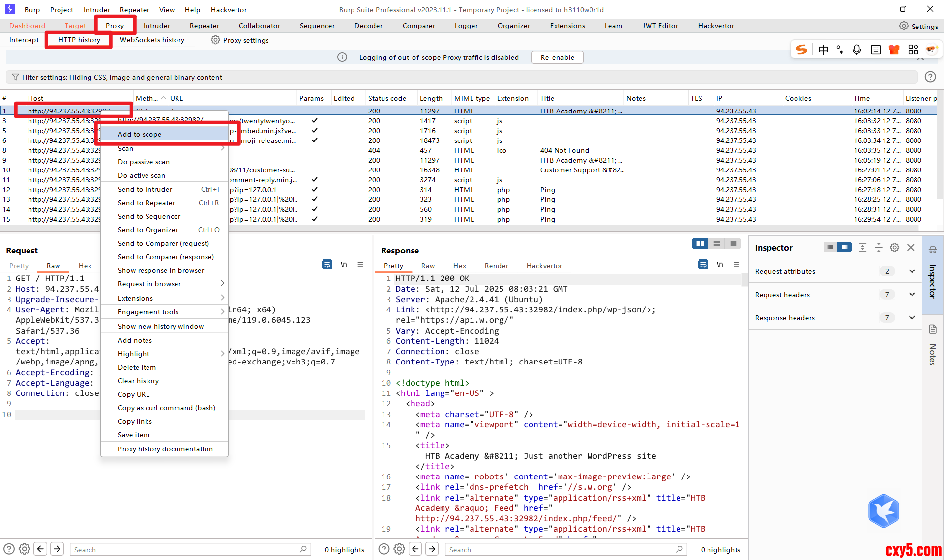Open the filter settings help icon
This screenshot has width=944, height=560.
[930, 77]
